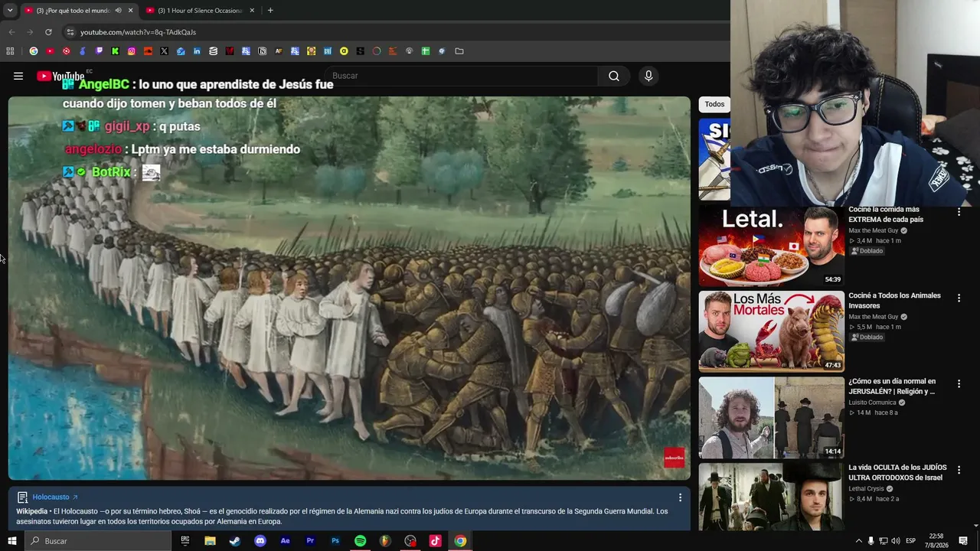Screen dimensions: 980x551
Task: Open Steam from the taskbar
Action: tap(235, 541)
